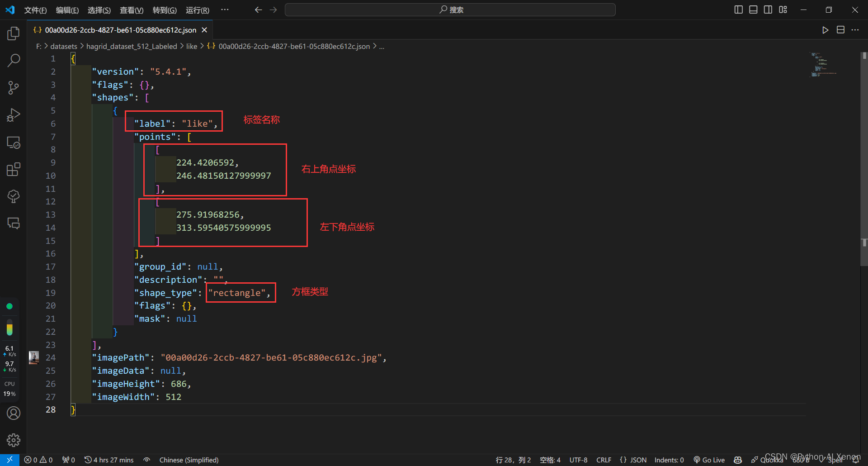
Task: Start Go Live server
Action: pos(709,460)
